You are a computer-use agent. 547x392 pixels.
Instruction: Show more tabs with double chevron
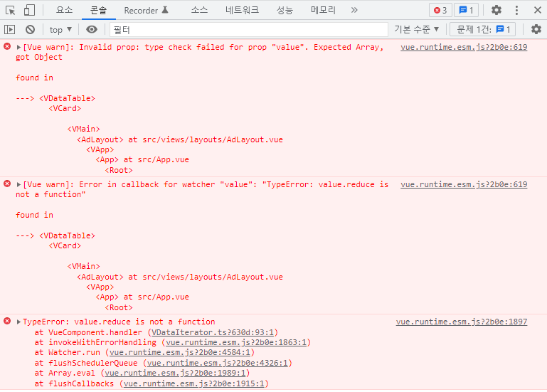click(x=354, y=10)
